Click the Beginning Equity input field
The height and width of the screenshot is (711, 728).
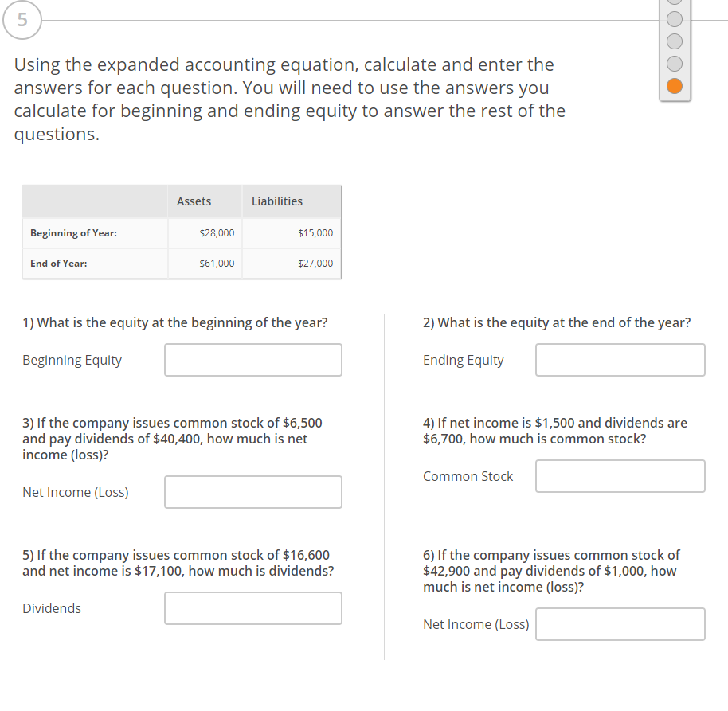click(252, 360)
